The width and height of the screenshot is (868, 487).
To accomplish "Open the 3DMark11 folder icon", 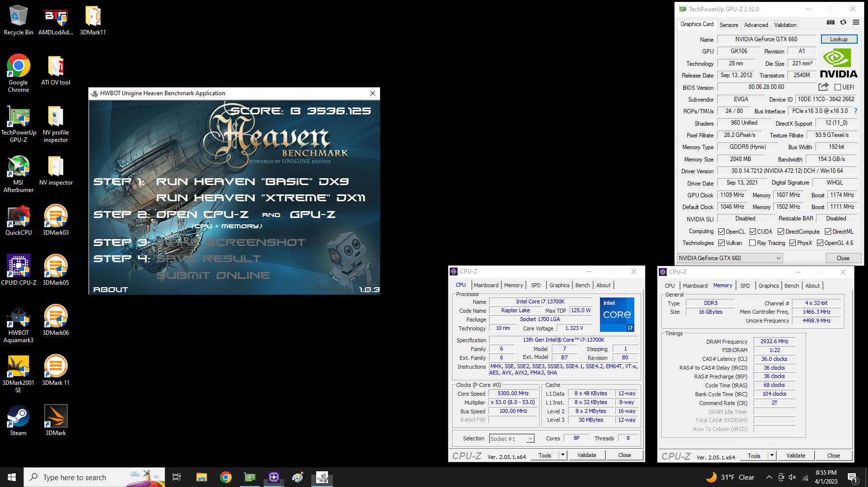I will tap(93, 20).
